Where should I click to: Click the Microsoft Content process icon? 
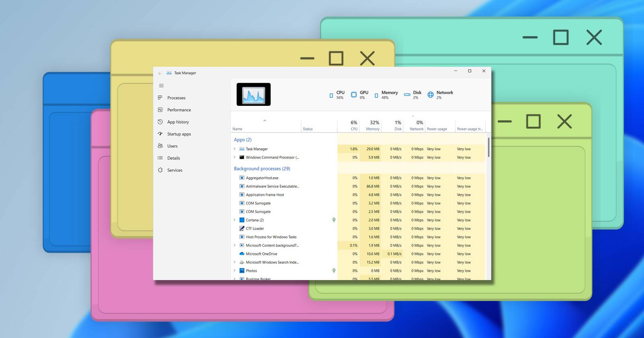pyautogui.click(x=242, y=245)
